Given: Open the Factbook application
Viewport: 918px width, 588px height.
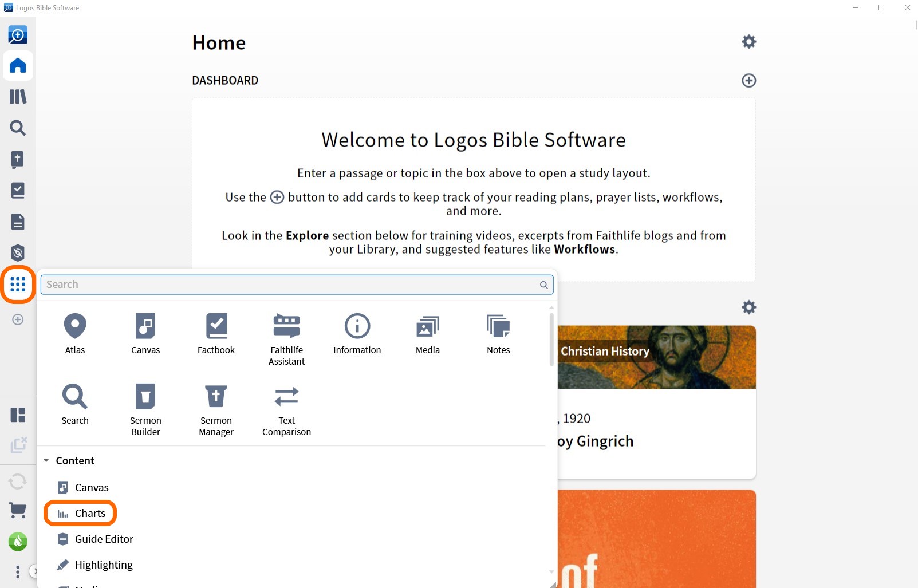Looking at the screenshot, I should 216,334.
